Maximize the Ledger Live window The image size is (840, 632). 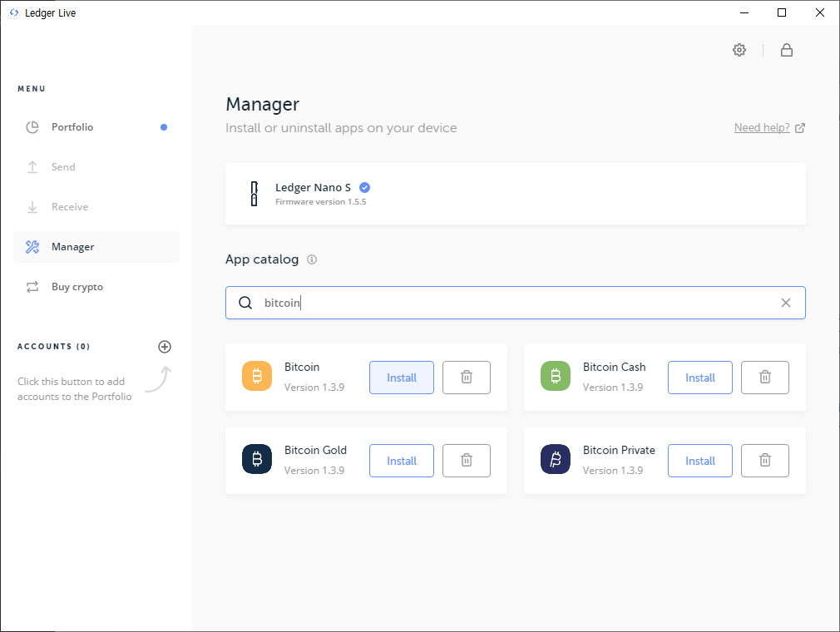coord(782,12)
